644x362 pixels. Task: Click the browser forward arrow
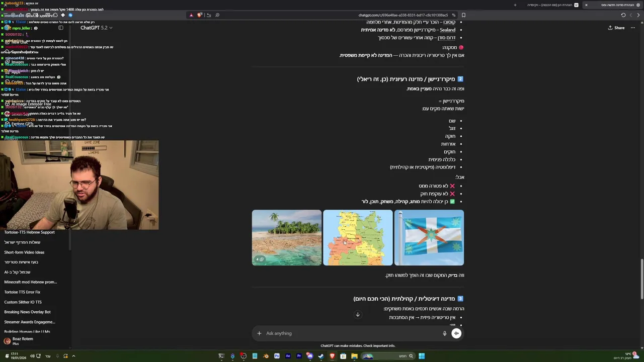[x=631, y=15]
